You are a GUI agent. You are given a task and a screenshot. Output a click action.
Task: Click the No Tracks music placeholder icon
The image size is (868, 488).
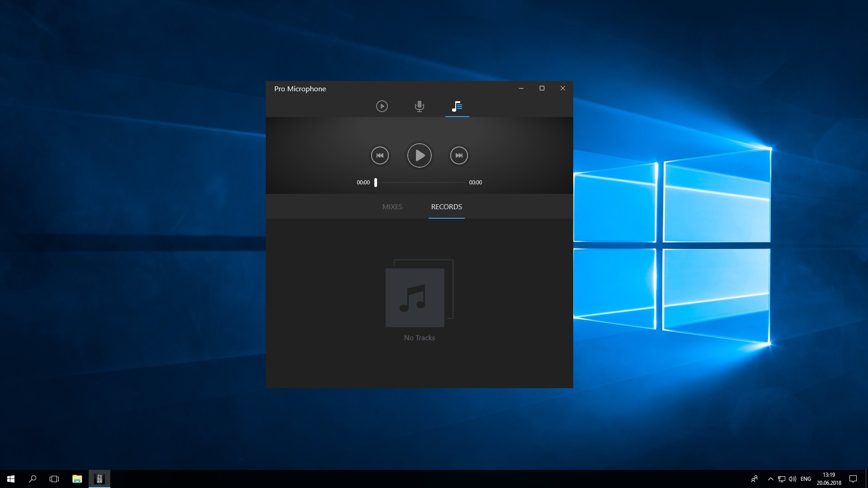tap(415, 296)
